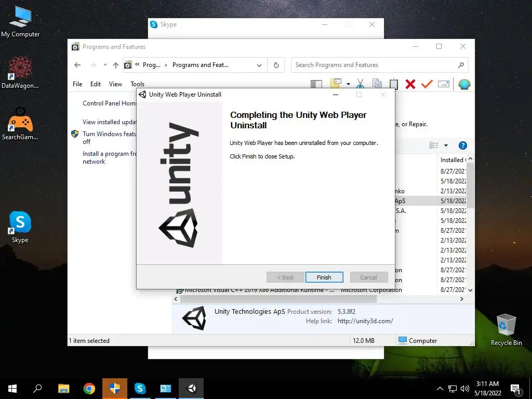Viewport: 532px width, 399px height.
Task: Refresh the Programs and Features list
Action: (276, 65)
